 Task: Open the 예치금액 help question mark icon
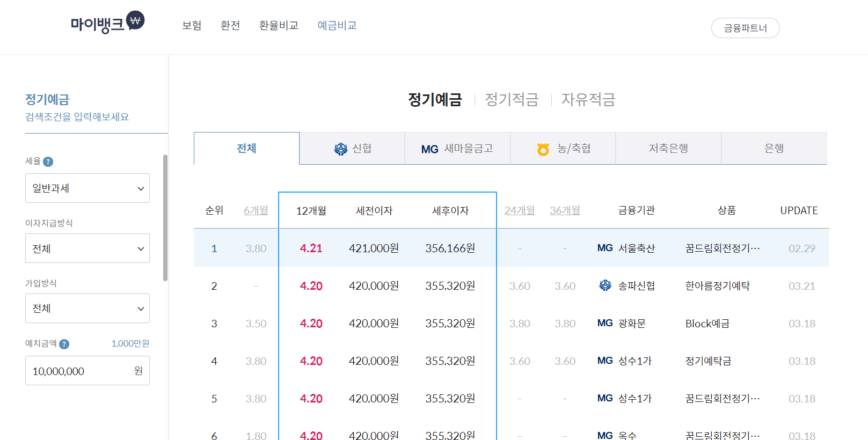(64, 344)
